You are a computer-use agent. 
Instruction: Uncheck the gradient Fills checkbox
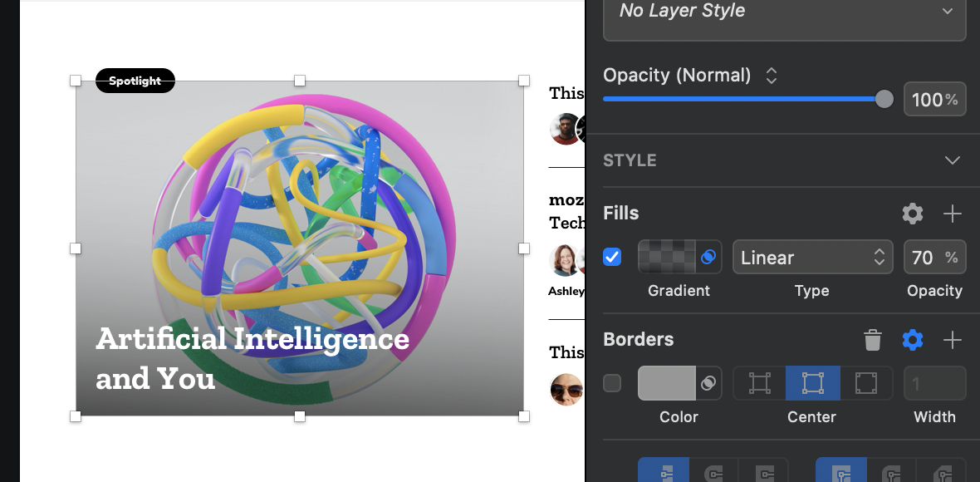[x=612, y=257]
